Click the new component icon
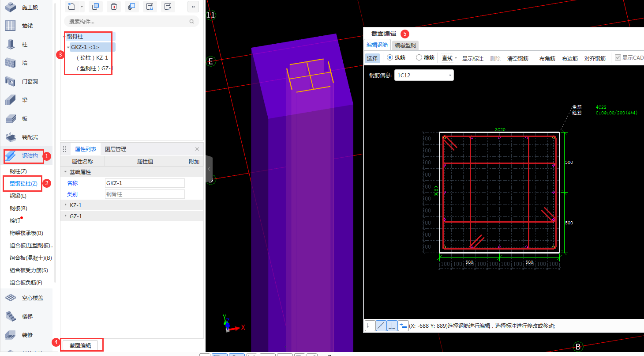644x356 pixels. (72, 7)
